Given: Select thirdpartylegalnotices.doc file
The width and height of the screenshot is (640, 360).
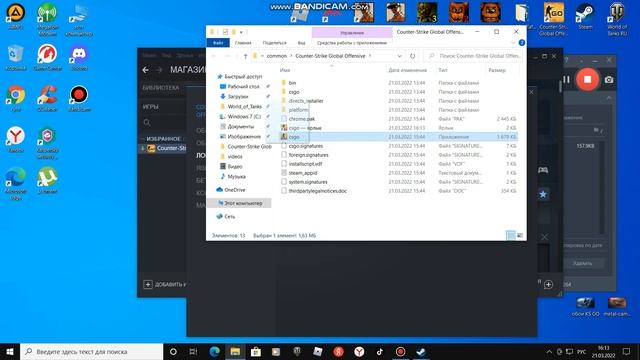Looking at the screenshot, I should (x=318, y=191).
